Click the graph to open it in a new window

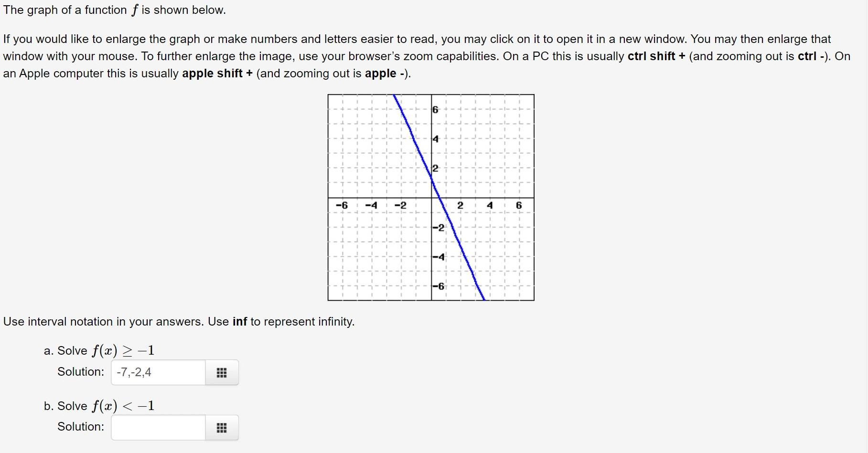pos(430,197)
